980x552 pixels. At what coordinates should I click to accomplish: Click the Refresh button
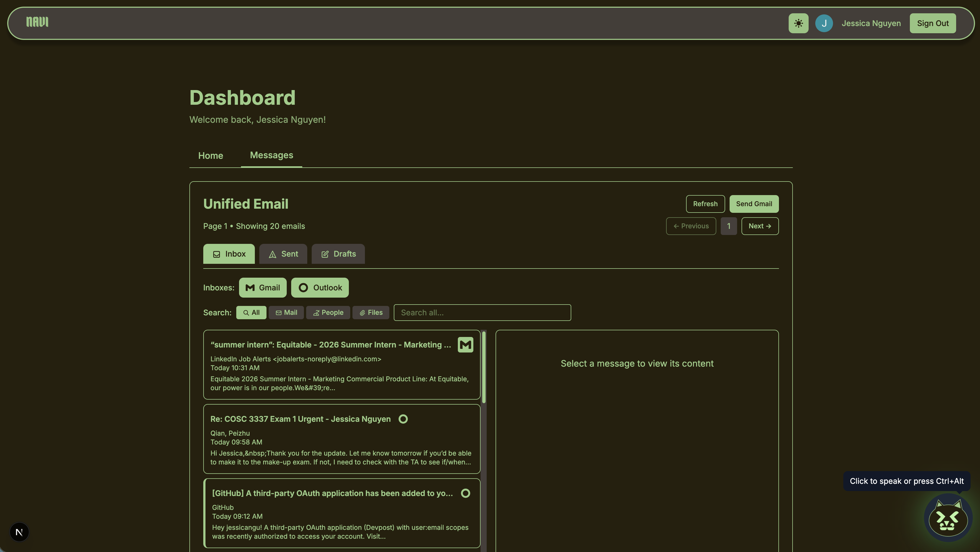[705, 204]
